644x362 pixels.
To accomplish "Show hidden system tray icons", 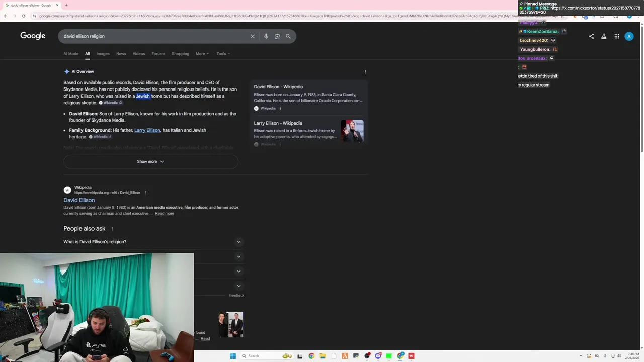I will tap(581, 356).
